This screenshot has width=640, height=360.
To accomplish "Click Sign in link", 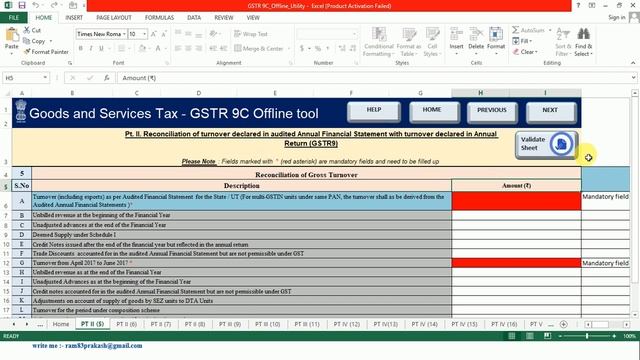I will (x=617, y=17).
